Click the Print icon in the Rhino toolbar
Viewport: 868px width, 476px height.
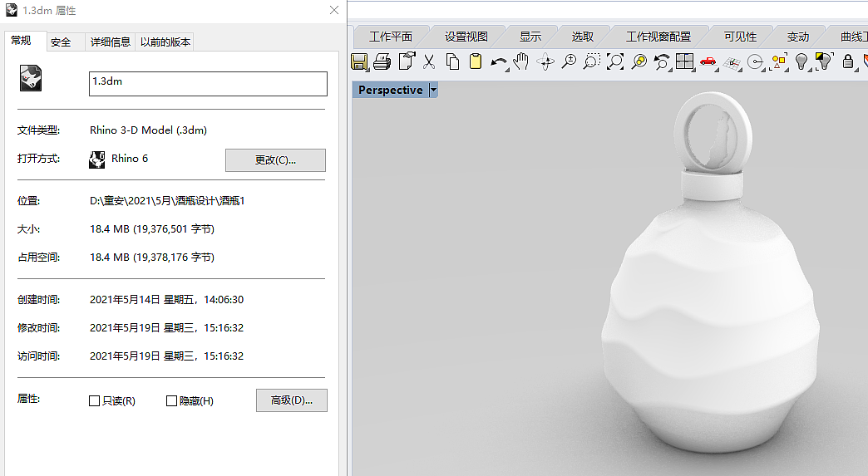click(x=382, y=61)
